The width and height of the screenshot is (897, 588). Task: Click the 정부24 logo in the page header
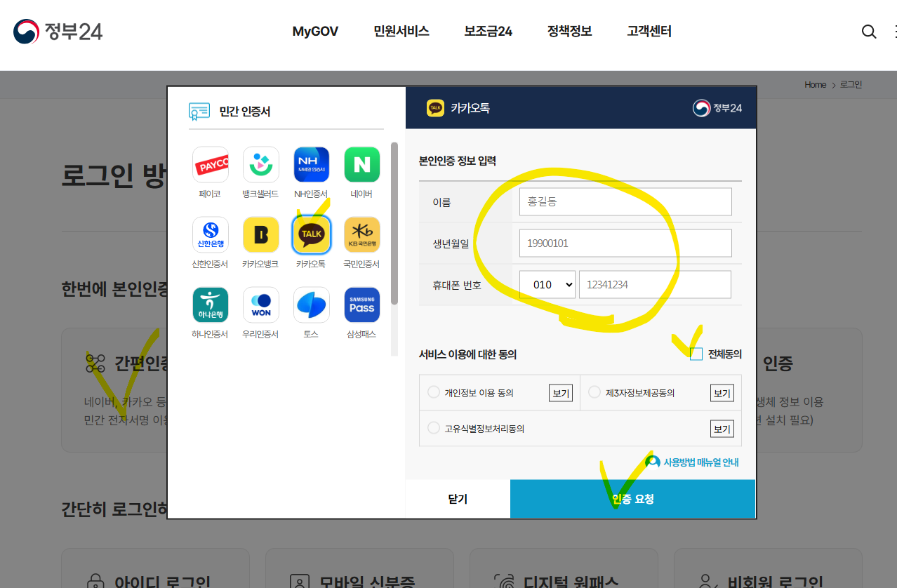point(58,32)
